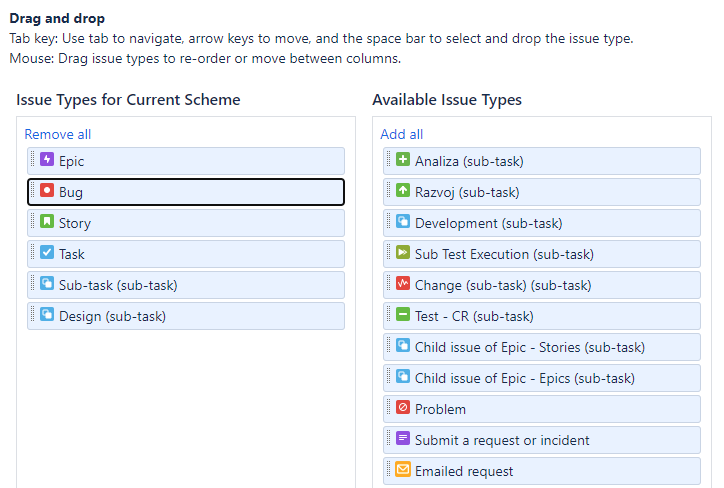Image resolution: width=724 pixels, height=488 pixels.
Task: Click the red Bug issue type icon
Action: click(x=46, y=191)
